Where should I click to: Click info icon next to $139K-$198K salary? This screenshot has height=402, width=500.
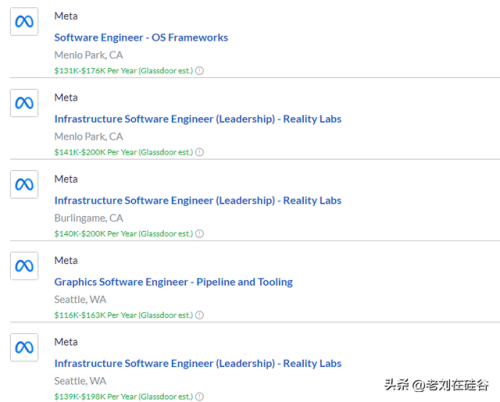click(x=199, y=397)
